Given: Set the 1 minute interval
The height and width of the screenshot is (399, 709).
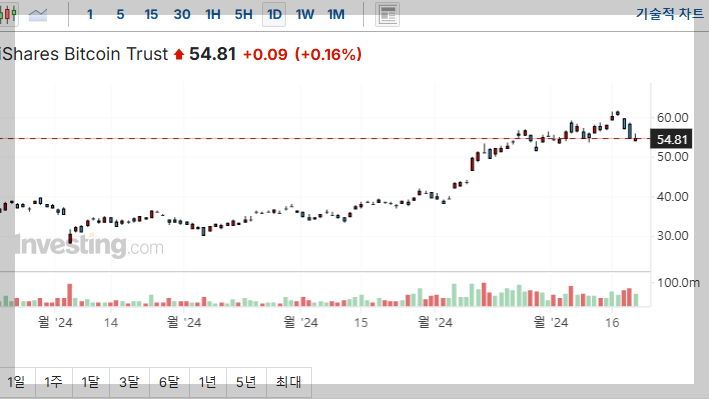Looking at the screenshot, I should click(x=90, y=14).
